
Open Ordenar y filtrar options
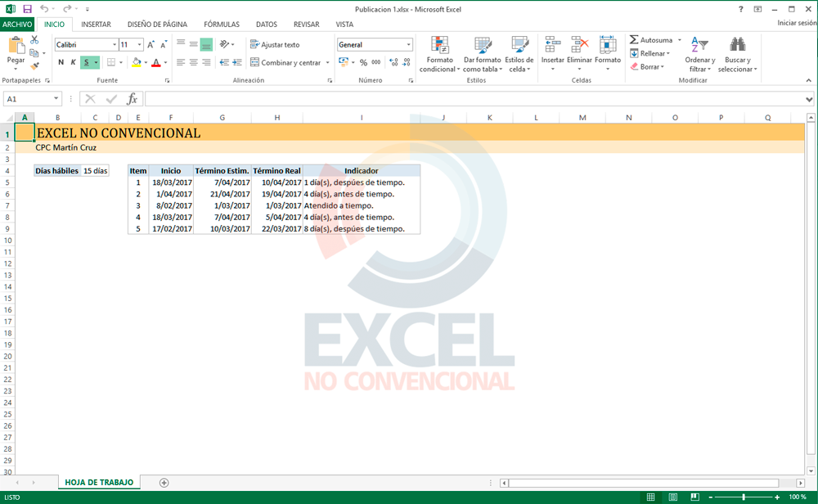699,55
